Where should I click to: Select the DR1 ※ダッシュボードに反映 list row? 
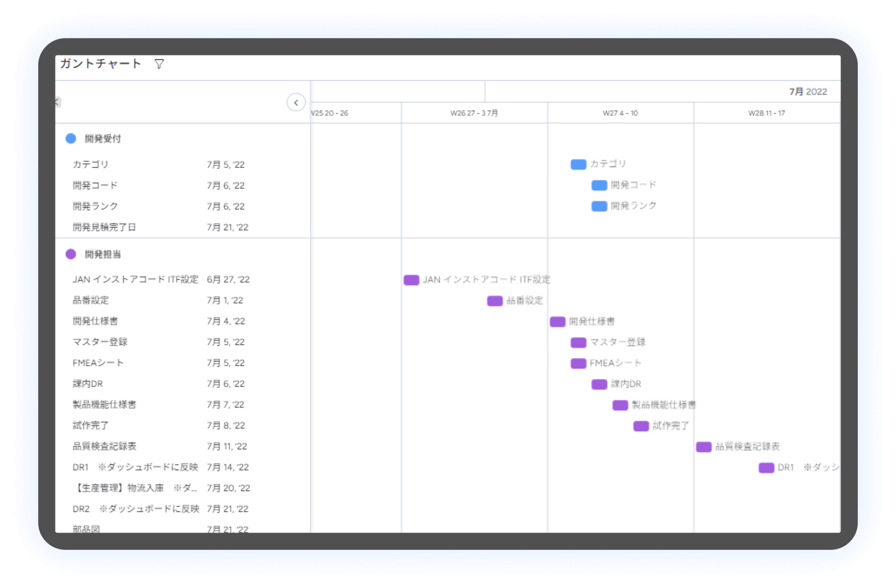182,467
